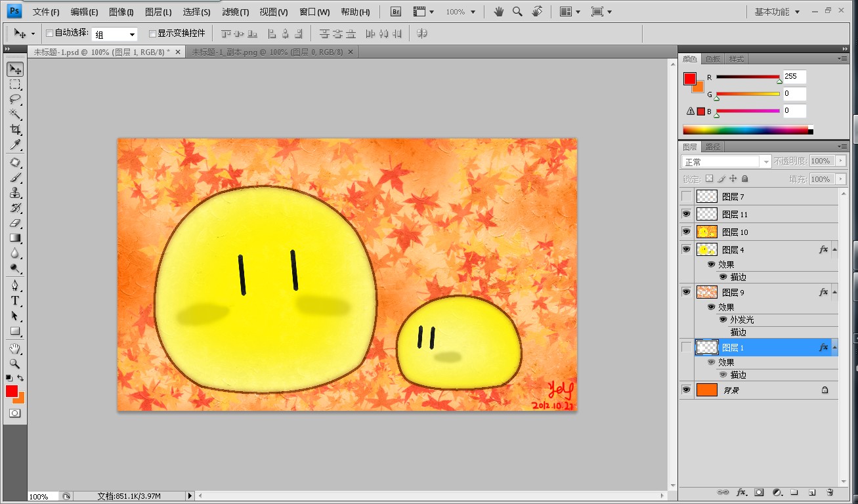
Task: Enable the 自动选择 checkbox
Action: coord(49,33)
